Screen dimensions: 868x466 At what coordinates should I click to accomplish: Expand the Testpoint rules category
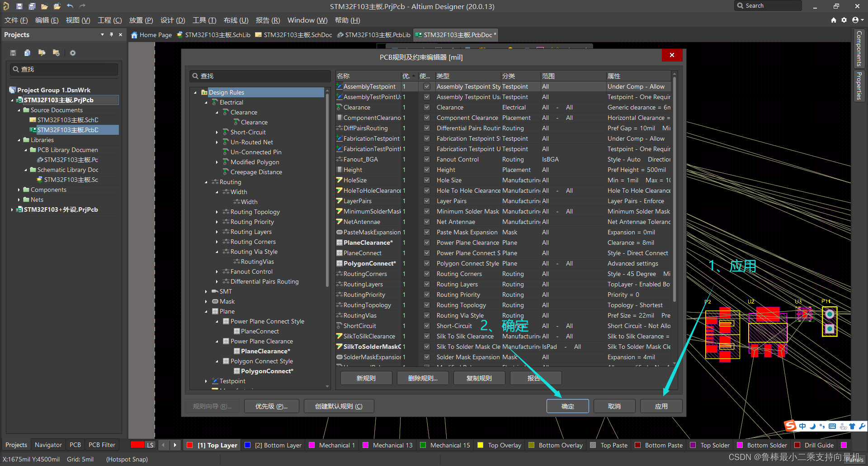point(206,381)
